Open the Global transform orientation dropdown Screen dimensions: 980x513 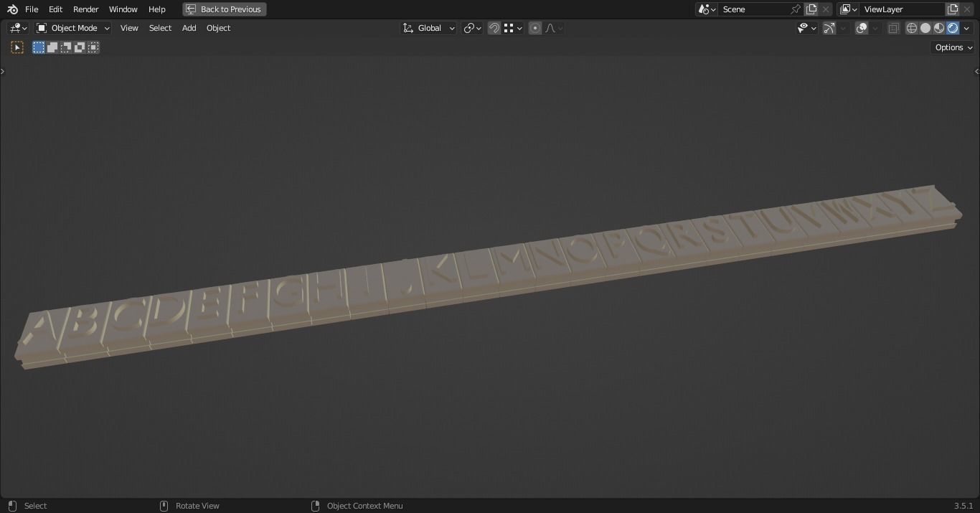[x=428, y=28]
